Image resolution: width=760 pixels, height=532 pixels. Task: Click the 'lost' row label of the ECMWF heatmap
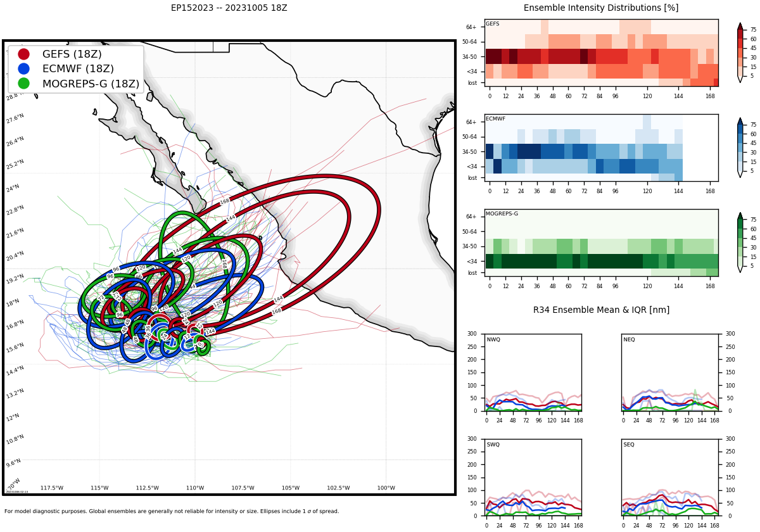pyautogui.click(x=472, y=178)
